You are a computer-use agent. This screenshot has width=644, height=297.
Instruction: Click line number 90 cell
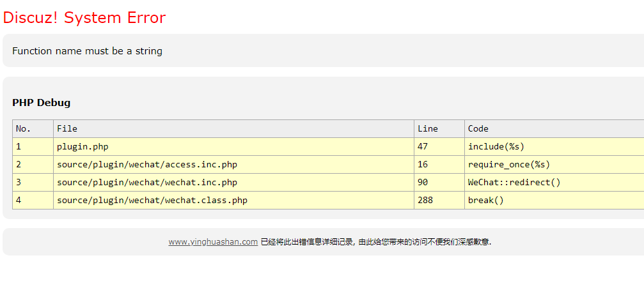click(x=439, y=182)
